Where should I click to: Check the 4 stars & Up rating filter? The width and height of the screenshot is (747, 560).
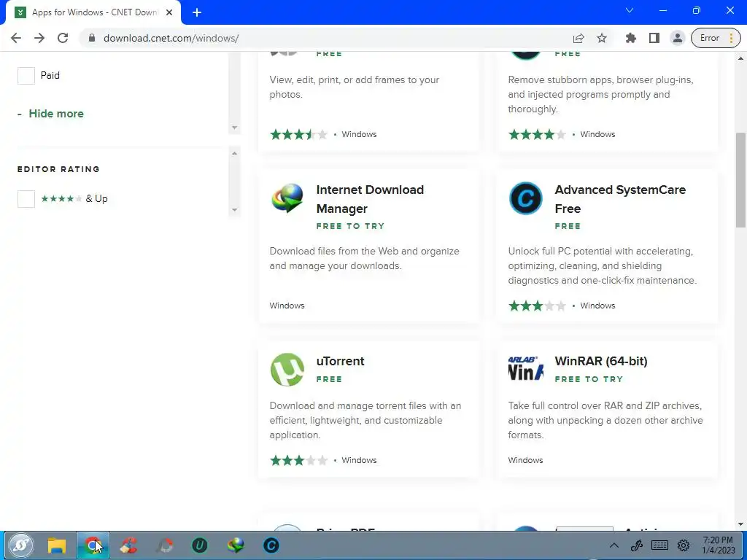click(26, 198)
